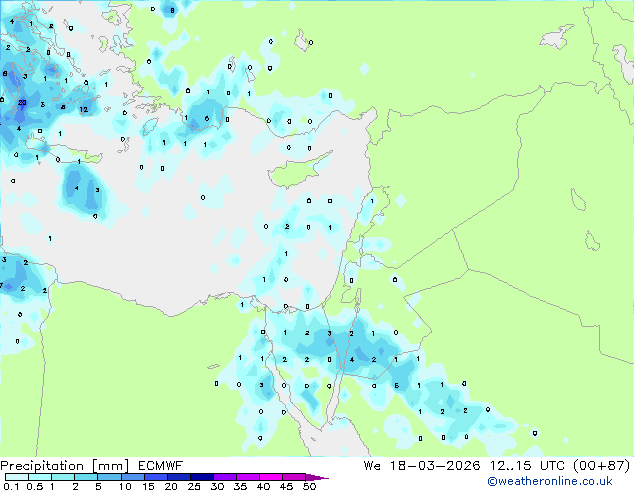Pick the 0.5–1 mm legend swatch
The height and width of the screenshot is (490, 634).
pos(40,477)
